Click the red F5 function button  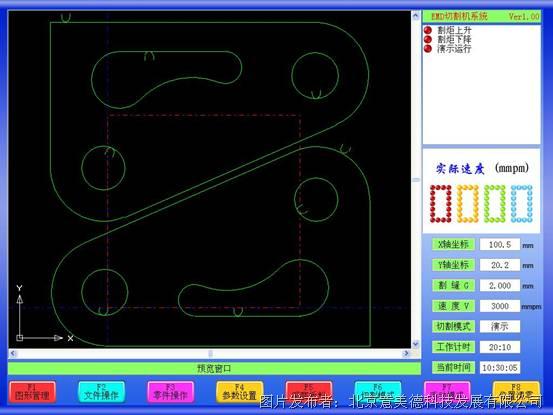click(309, 392)
